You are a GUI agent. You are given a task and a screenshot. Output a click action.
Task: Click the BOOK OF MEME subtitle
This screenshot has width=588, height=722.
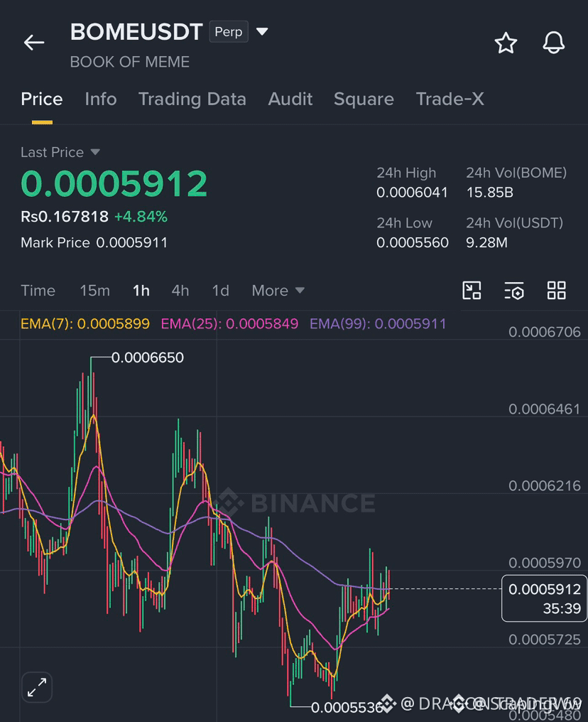pyautogui.click(x=130, y=62)
